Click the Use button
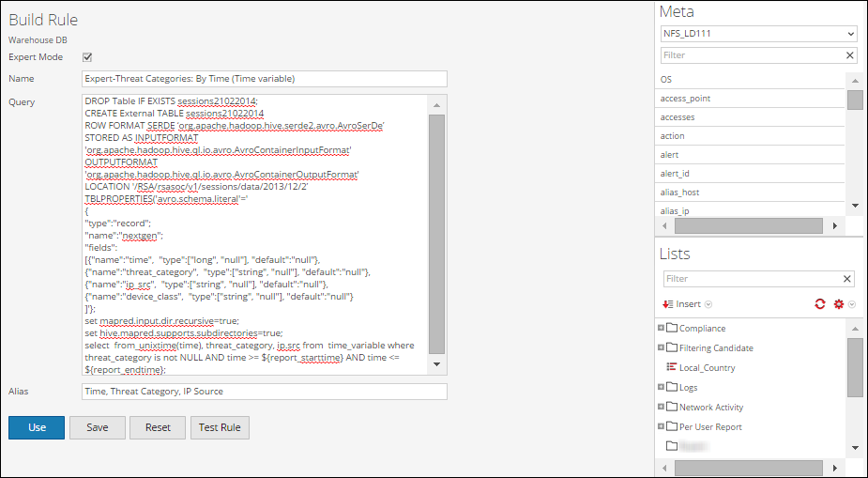This screenshot has height=478, width=868. pyautogui.click(x=37, y=427)
